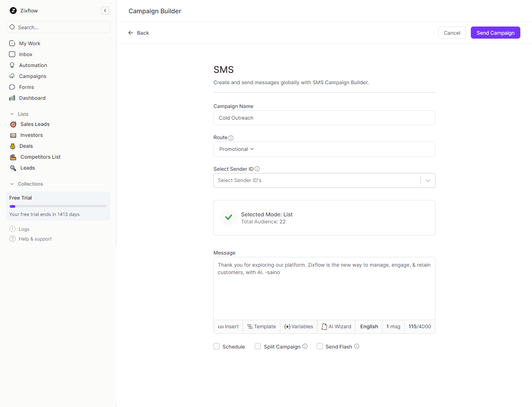Check the Send Flash option
532x407 pixels.
320,346
